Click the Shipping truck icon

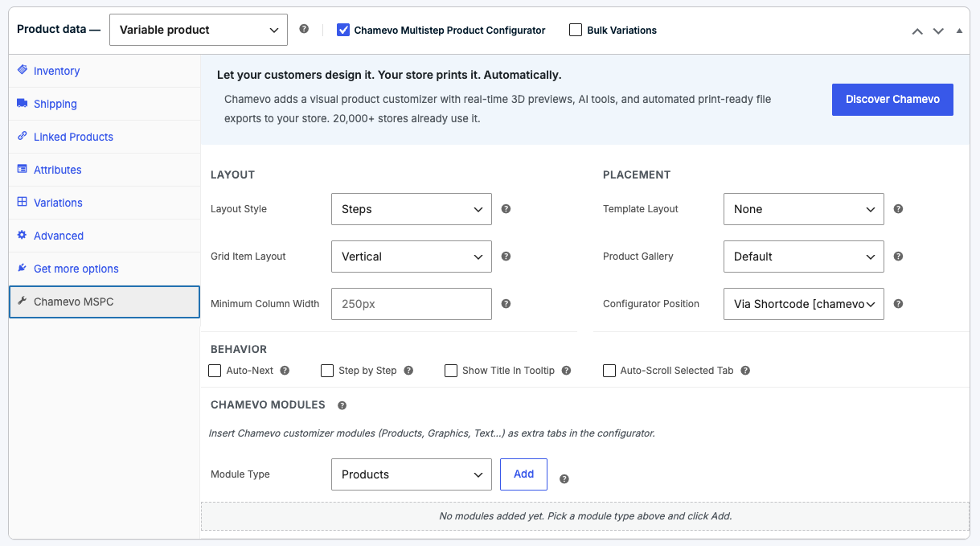click(x=23, y=103)
